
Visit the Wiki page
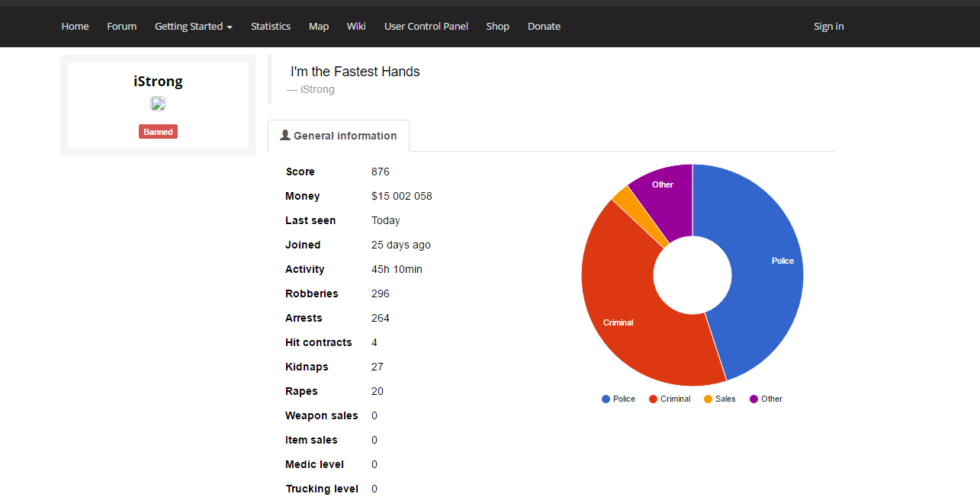[356, 26]
